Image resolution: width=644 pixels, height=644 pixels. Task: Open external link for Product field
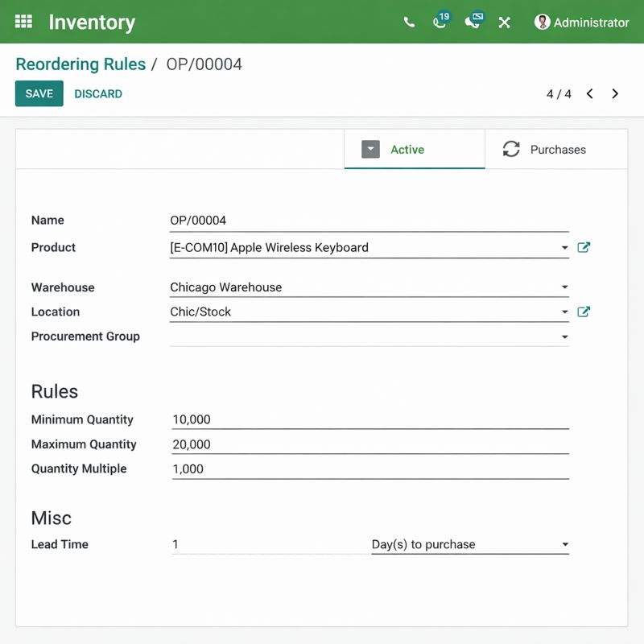tap(584, 248)
